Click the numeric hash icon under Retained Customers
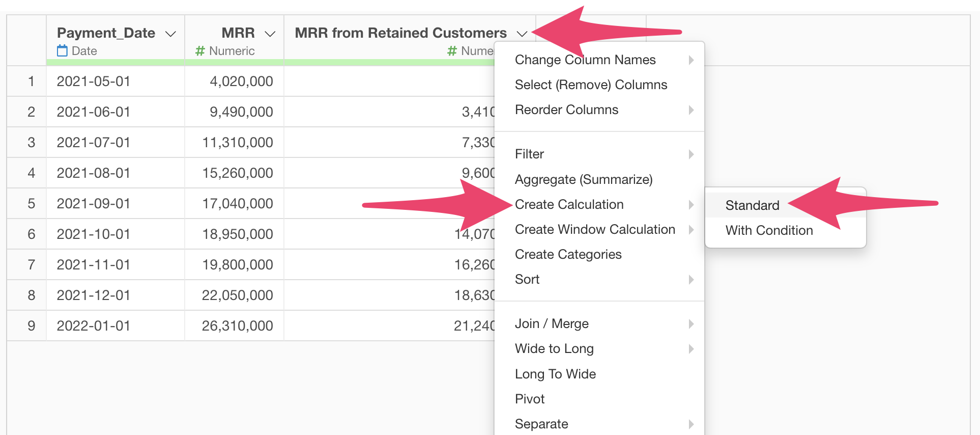Screen dimensions: 980x435 tap(452, 51)
